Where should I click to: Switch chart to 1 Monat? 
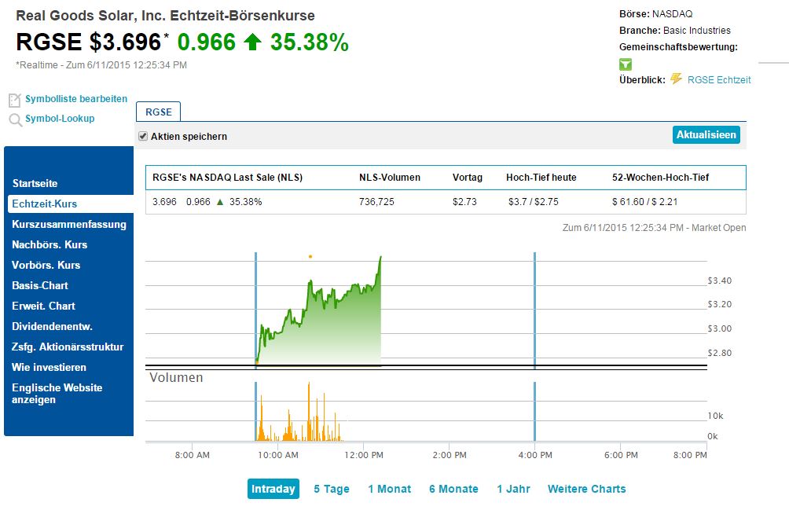(389, 489)
